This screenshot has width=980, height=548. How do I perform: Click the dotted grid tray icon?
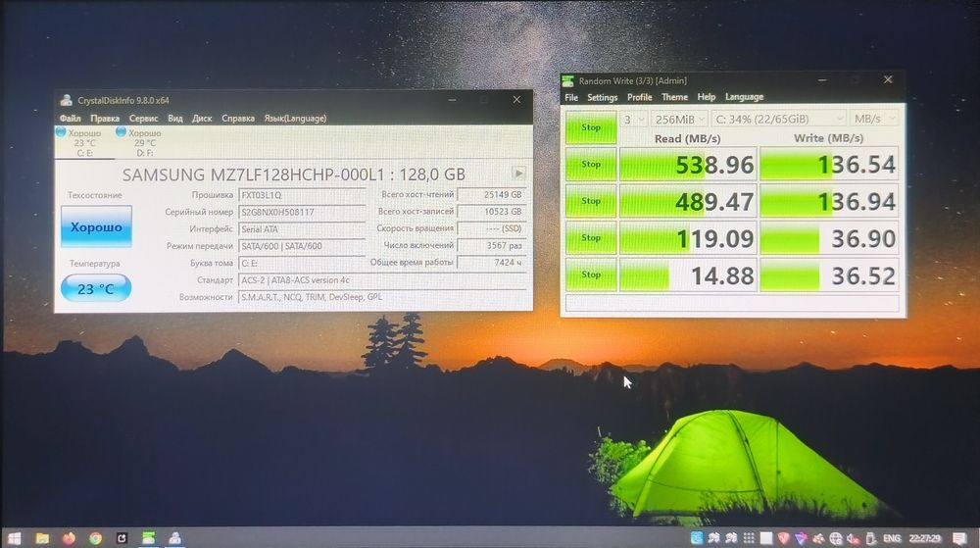click(x=748, y=538)
